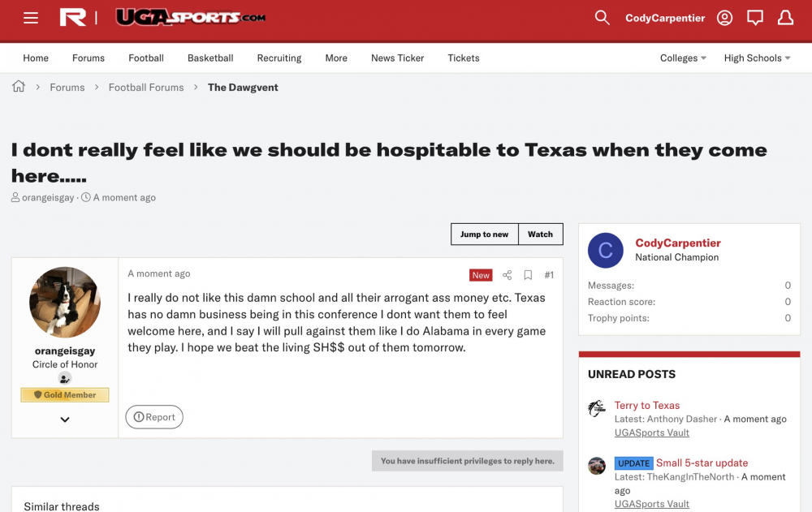Open the Football Forums breadcrumb
The width and height of the screenshot is (812, 512).
pyautogui.click(x=146, y=88)
